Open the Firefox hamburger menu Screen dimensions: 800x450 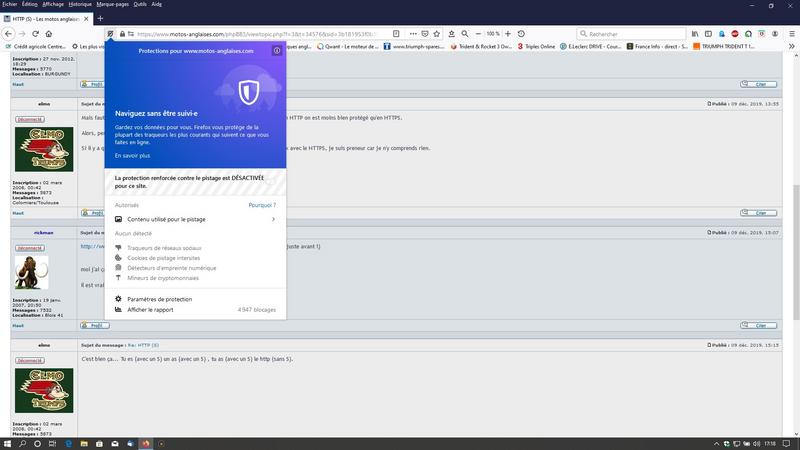[x=792, y=34]
